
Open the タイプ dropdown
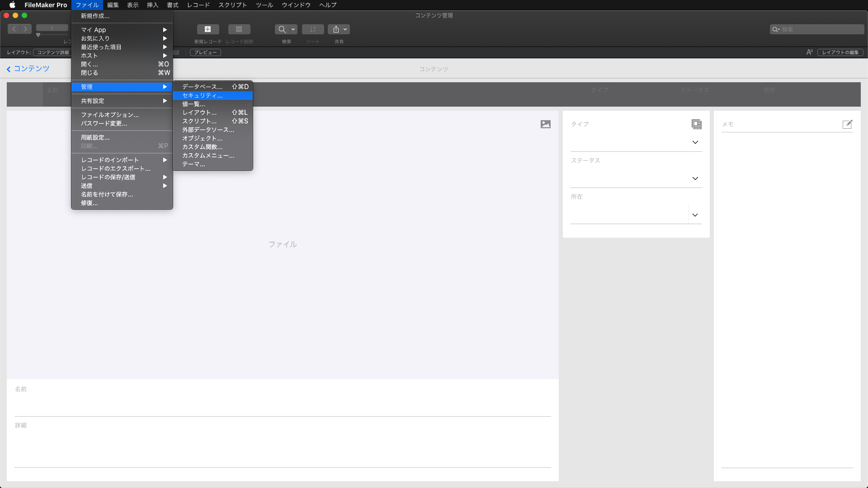tap(695, 142)
